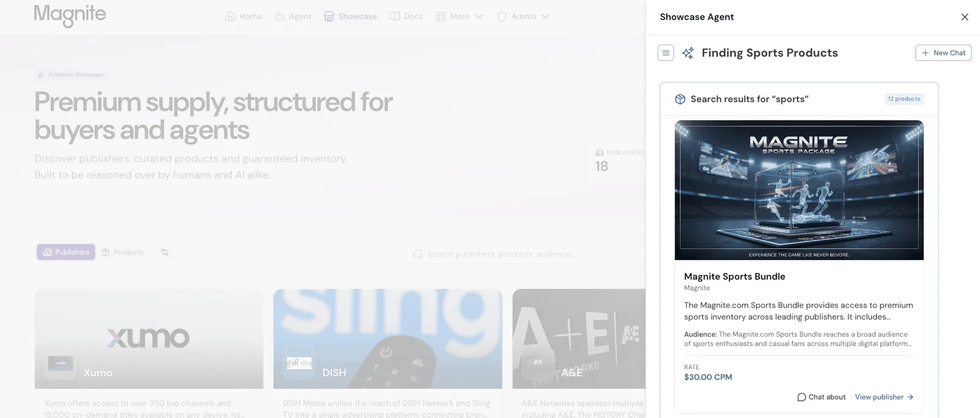Click the cube icon beside Search results
The image size is (980, 418).
point(680,99)
